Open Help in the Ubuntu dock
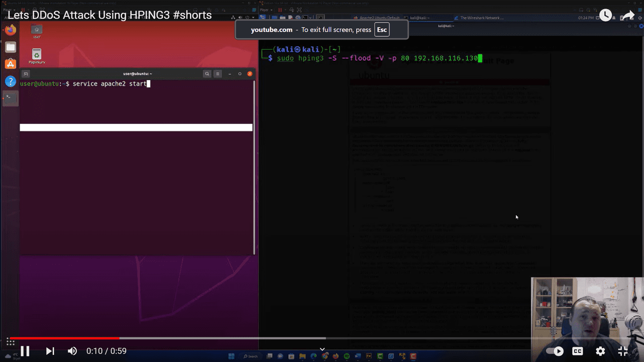The image size is (644, 362). tap(11, 81)
